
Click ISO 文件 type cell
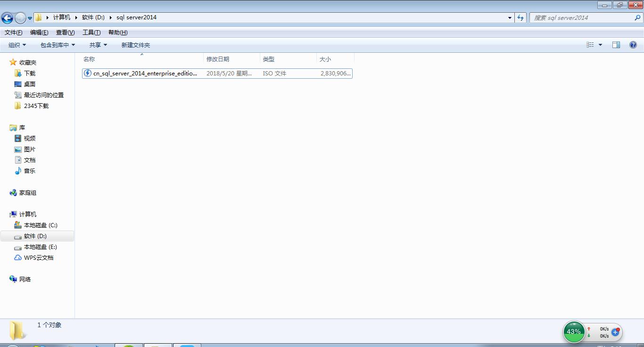point(275,73)
